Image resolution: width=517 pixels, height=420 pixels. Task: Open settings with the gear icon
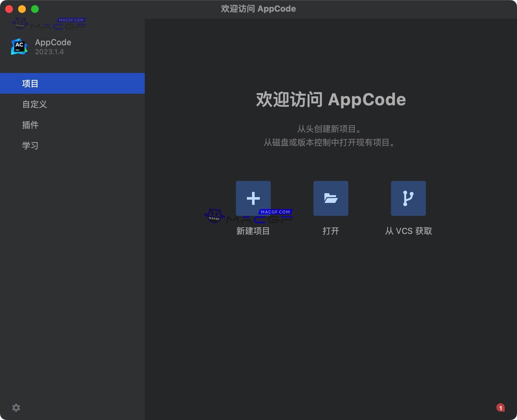(x=16, y=408)
